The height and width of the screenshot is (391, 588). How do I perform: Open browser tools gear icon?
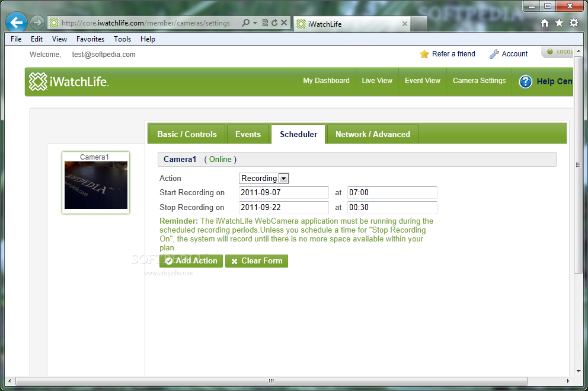tap(574, 23)
